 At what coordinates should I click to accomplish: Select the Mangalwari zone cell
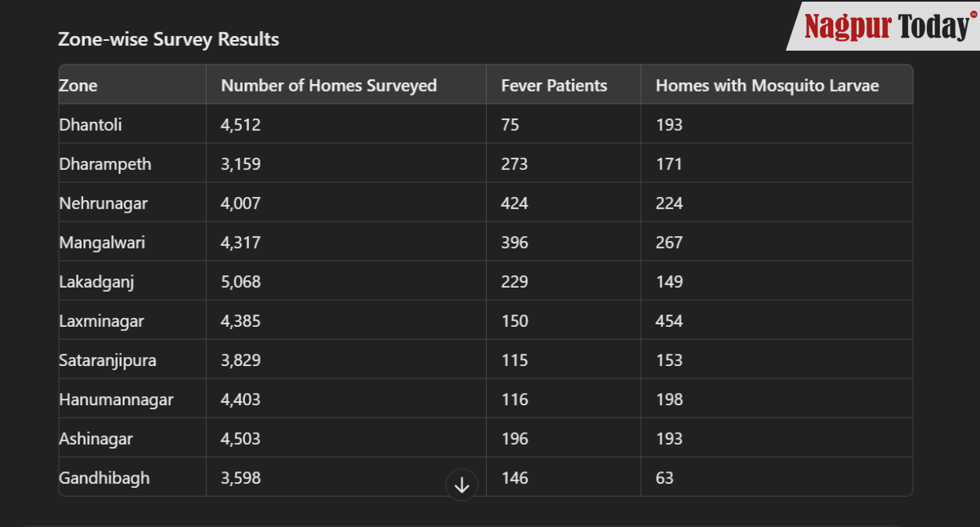pyautogui.click(x=102, y=243)
